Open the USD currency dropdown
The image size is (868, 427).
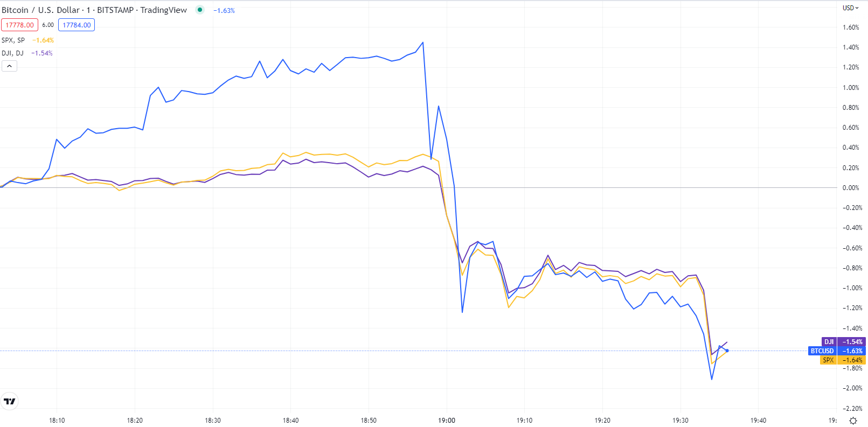coord(851,8)
